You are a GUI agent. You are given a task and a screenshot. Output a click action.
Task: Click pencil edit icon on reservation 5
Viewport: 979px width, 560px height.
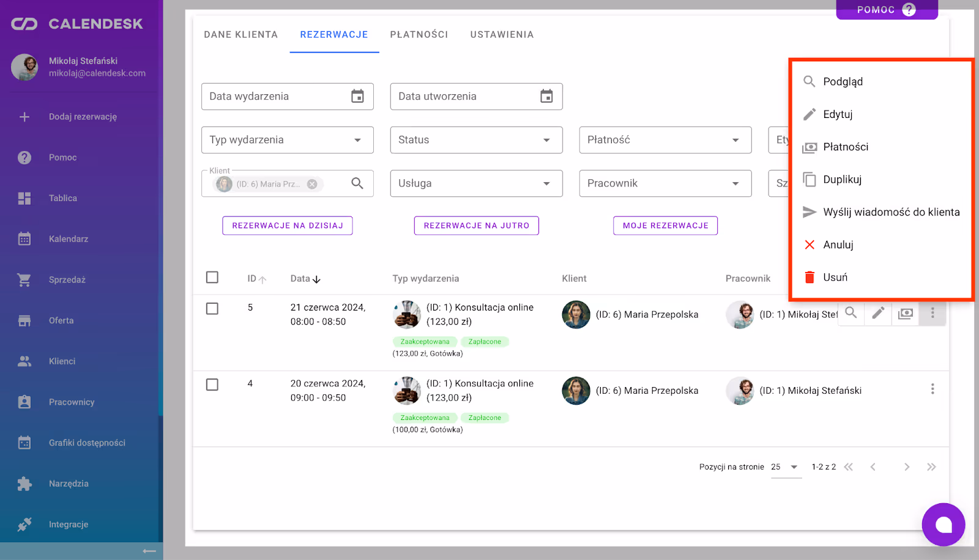[878, 313]
